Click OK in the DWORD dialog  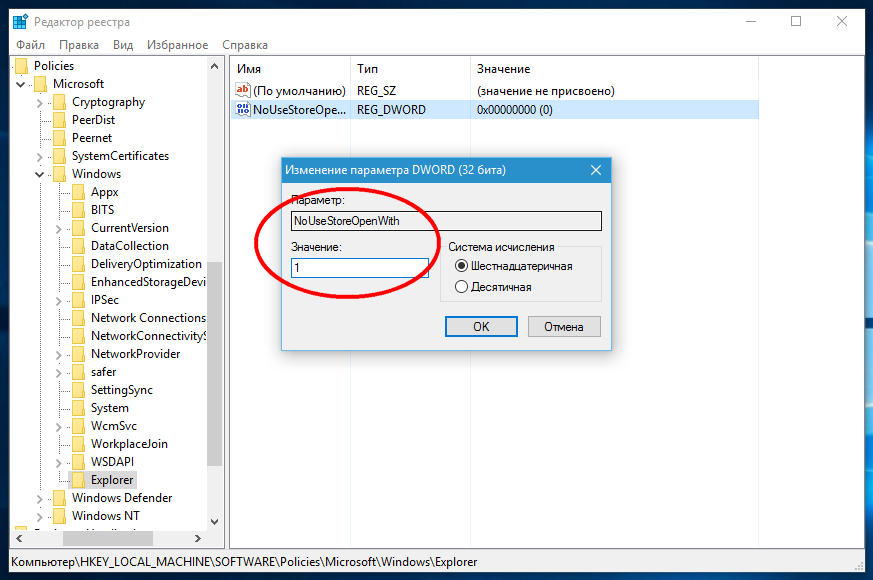point(481,327)
